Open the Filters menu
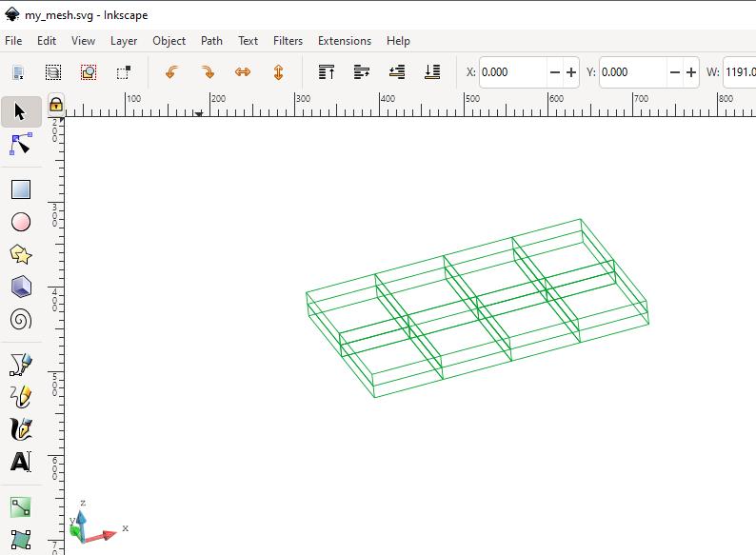The image size is (756, 555). (x=288, y=41)
